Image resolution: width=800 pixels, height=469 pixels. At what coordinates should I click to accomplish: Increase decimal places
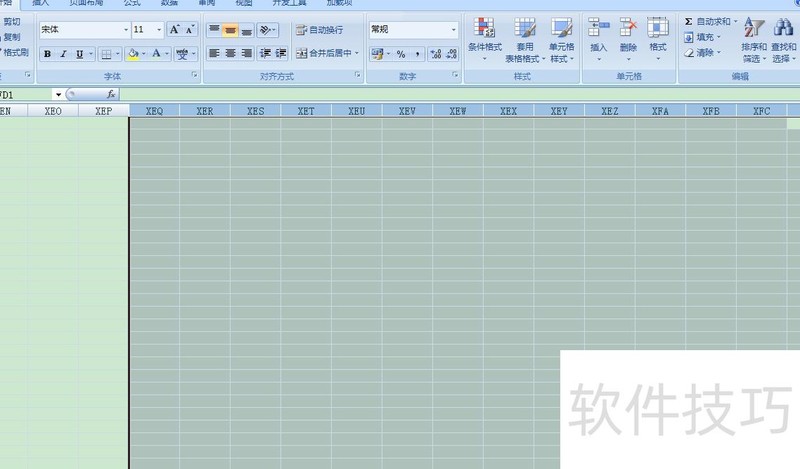coord(436,54)
